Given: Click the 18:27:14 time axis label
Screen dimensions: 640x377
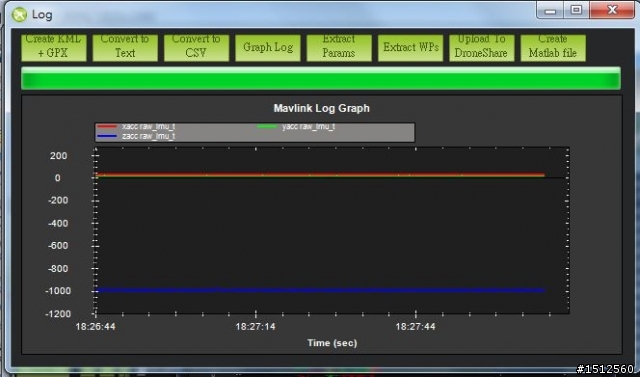Looking at the screenshot, I should [x=256, y=327].
